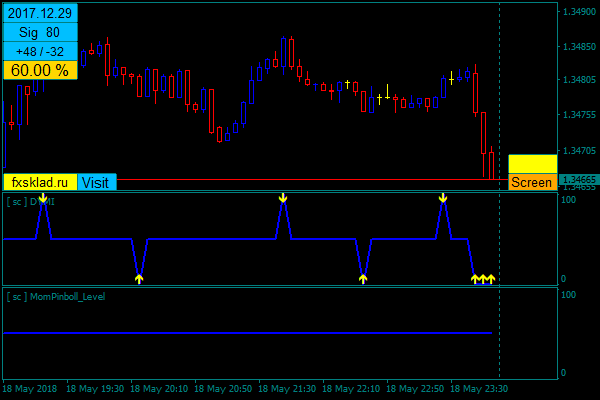This screenshot has height=400, width=600.
Task: Click the down arrow overlapping the DYMI label
Action: 43,198
